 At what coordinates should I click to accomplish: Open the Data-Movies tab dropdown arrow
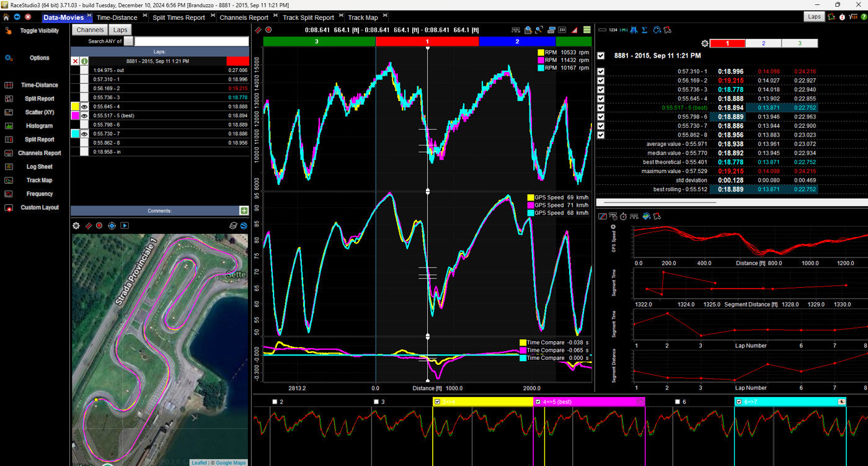point(88,16)
